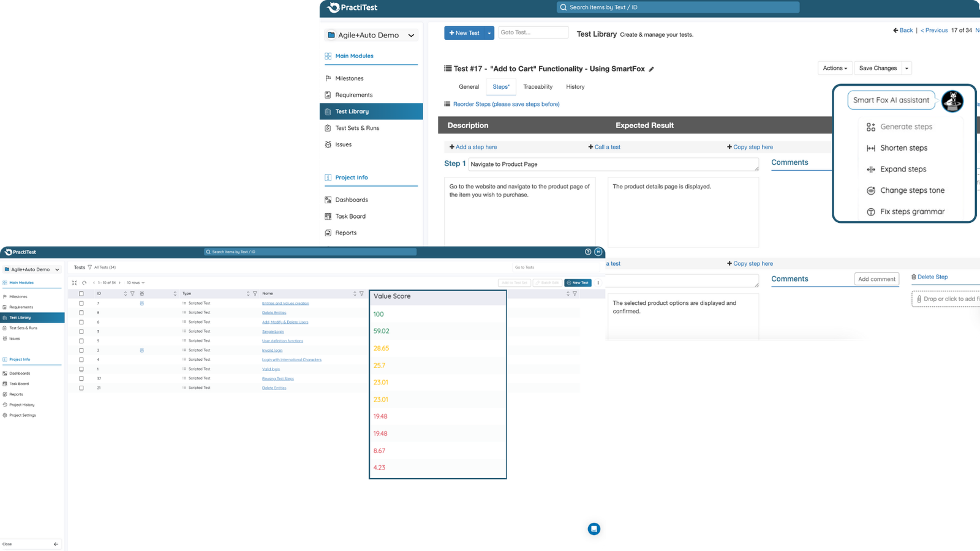980x551 pixels.
Task: Click the bug icon in test row 7
Action: tap(142, 303)
